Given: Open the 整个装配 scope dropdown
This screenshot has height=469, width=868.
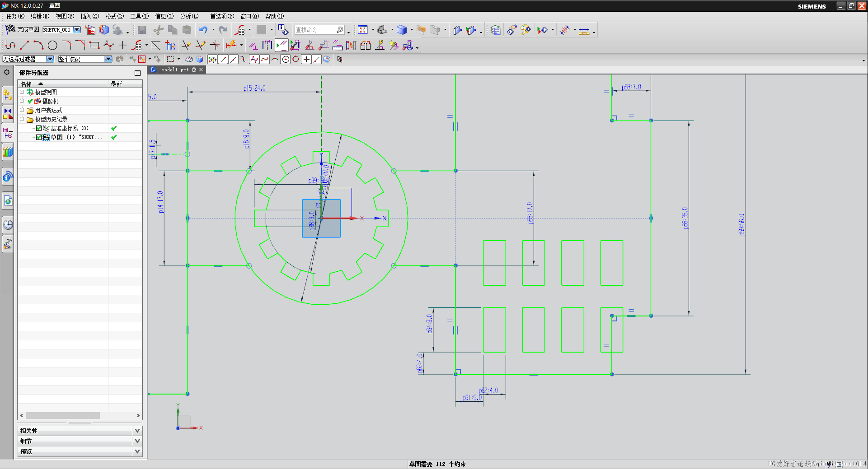Looking at the screenshot, I should pos(108,59).
